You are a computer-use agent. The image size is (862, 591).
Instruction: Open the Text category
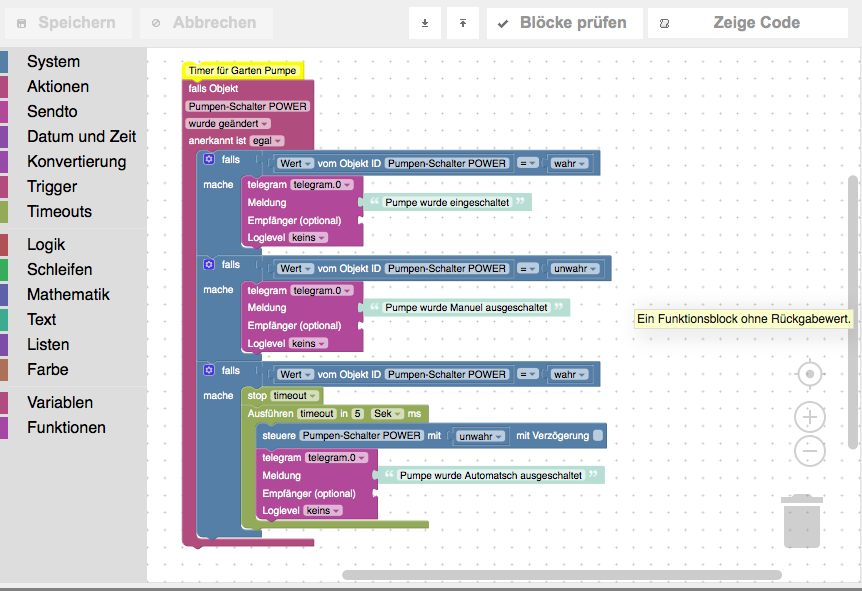[x=42, y=319]
